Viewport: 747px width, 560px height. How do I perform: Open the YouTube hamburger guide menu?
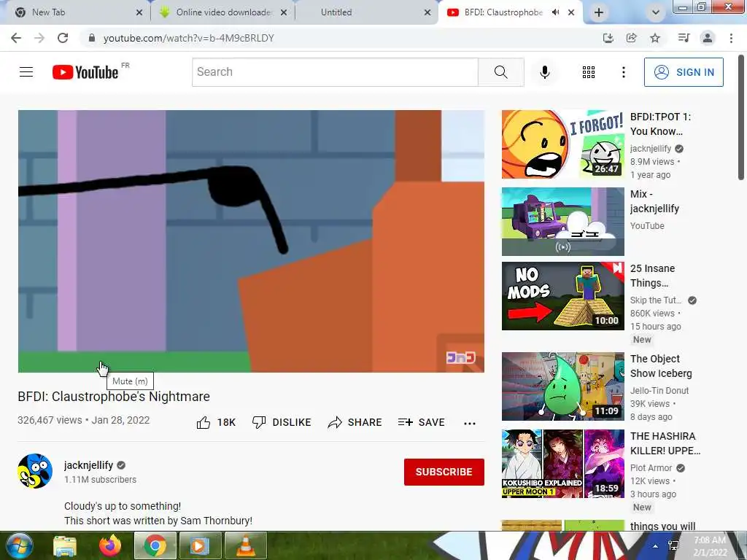(26, 72)
